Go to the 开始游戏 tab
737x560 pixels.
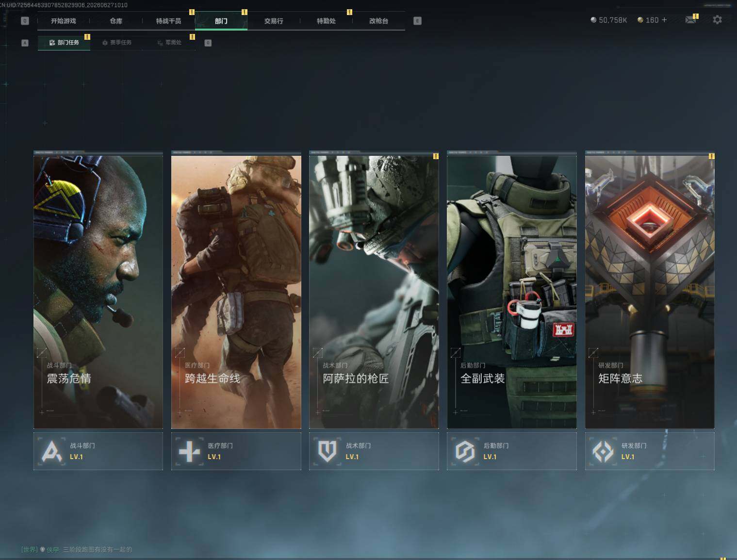[64, 21]
